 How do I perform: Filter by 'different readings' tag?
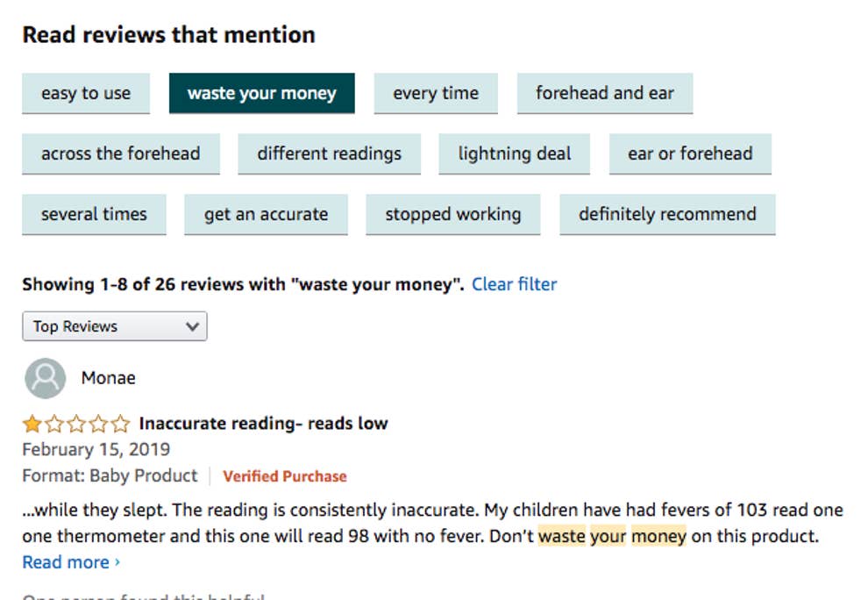point(330,154)
